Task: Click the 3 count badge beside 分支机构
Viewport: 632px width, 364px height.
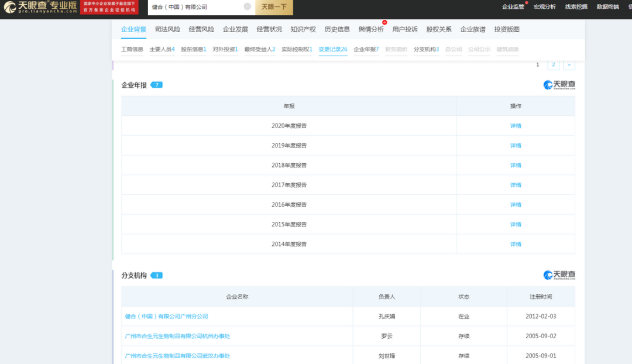Action: click(157, 275)
